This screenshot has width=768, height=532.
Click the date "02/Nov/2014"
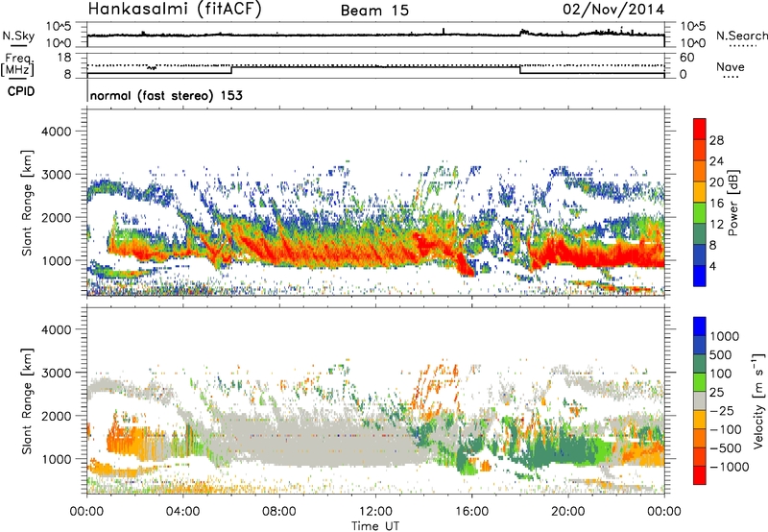coord(613,10)
